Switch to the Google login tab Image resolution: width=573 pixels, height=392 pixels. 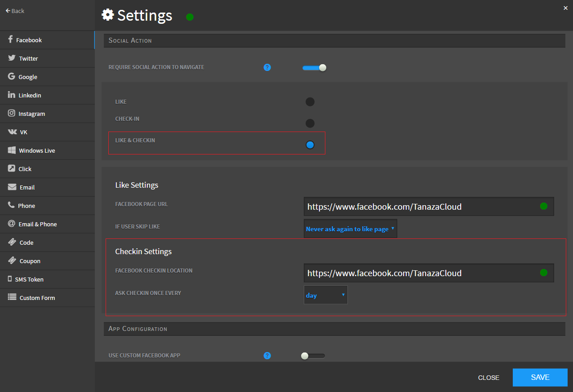[x=28, y=77]
